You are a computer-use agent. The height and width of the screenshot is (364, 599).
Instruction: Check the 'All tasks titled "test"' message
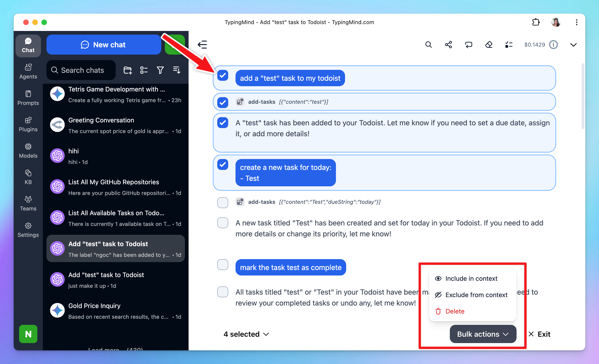click(x=223, y=292)
